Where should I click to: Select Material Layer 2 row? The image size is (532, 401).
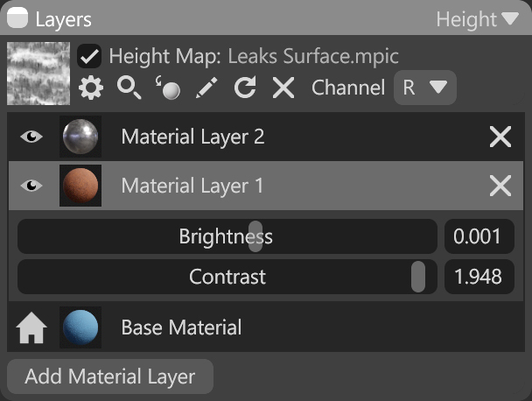(266, 137)
